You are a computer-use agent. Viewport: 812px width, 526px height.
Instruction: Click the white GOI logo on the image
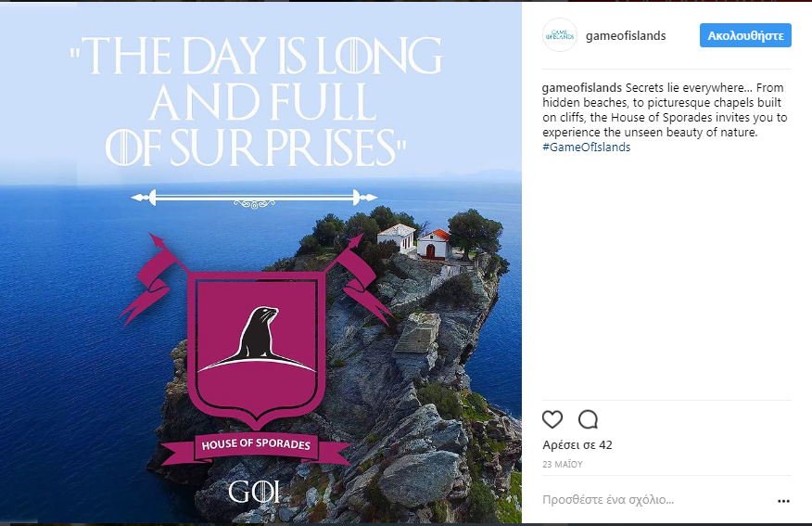(254, 492)
